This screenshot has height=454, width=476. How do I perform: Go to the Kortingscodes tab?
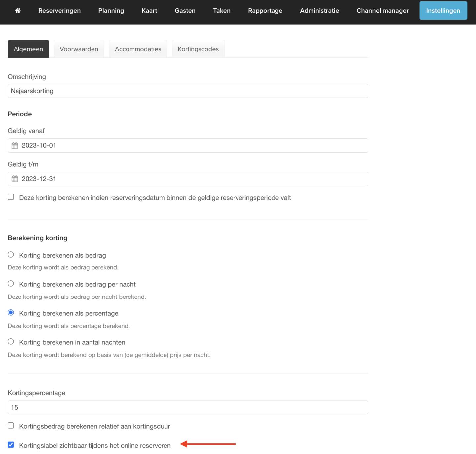(198, 49)
